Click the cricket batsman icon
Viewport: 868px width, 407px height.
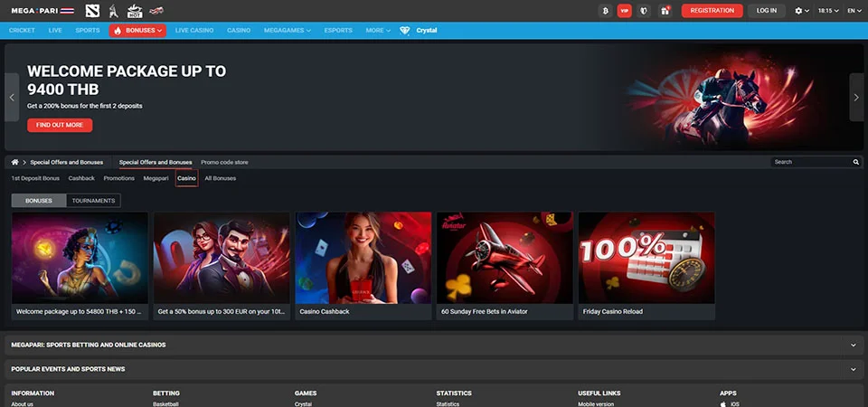[114, 11]
